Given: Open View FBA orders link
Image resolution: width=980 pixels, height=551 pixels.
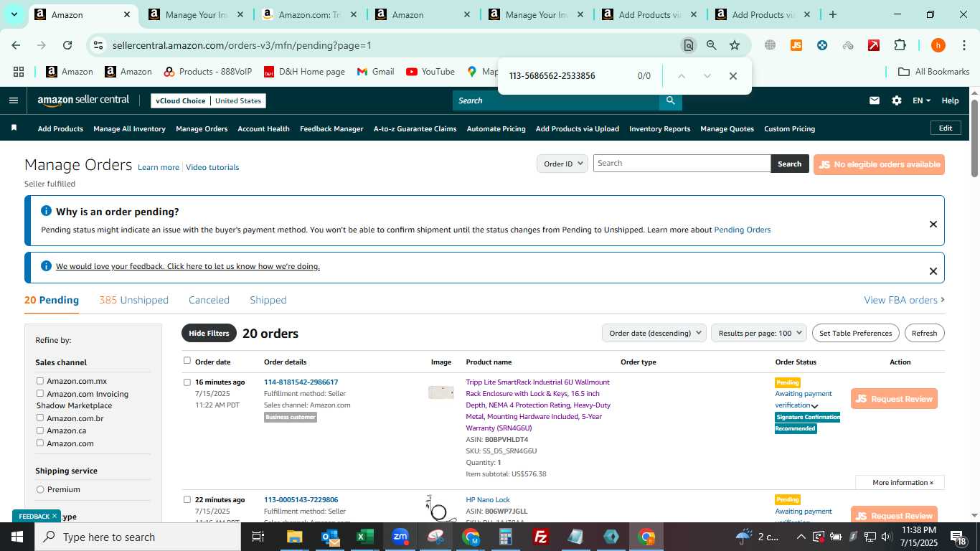Looking at the screenshot, I should 904,300.
